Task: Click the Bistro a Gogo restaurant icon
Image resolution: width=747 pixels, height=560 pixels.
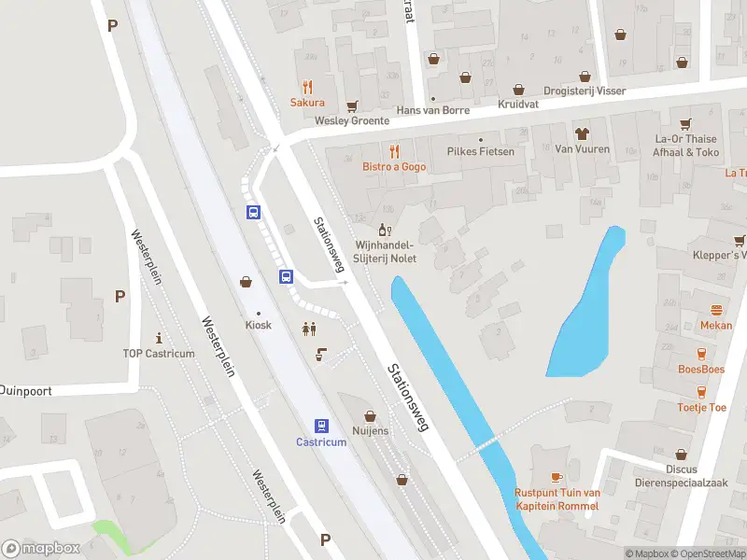Action: tap(394, 151)
